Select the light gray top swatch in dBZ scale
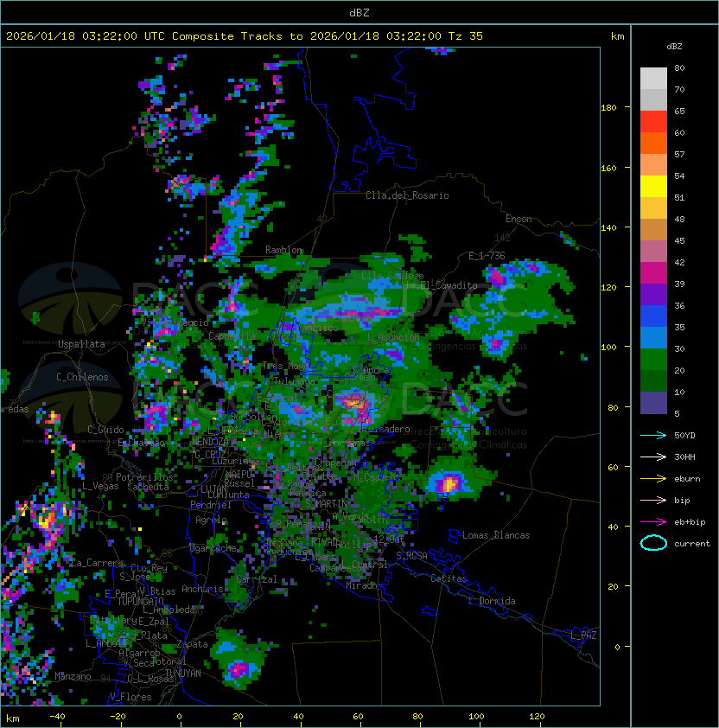This screenshot has height=728, width=719. [x=653, y=79]
